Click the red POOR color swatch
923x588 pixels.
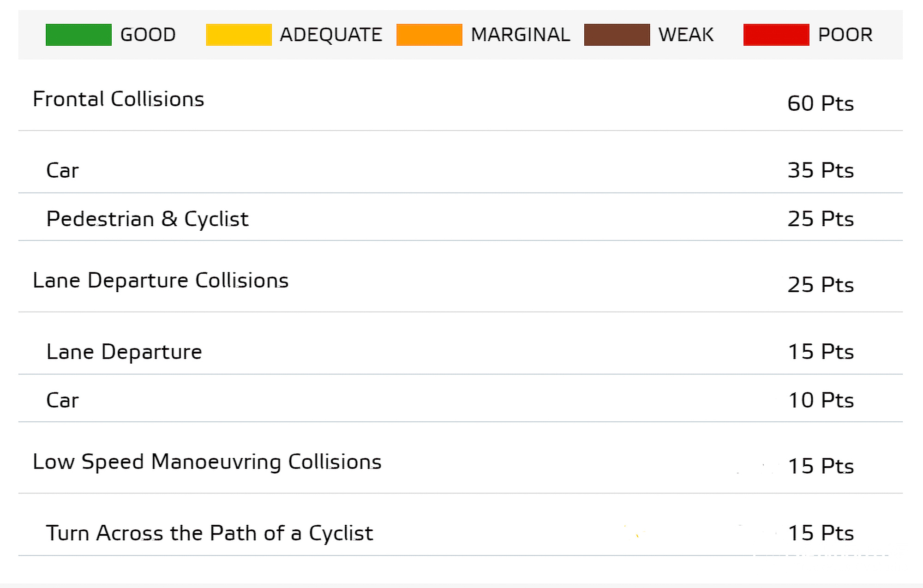(x=776, y=35)
